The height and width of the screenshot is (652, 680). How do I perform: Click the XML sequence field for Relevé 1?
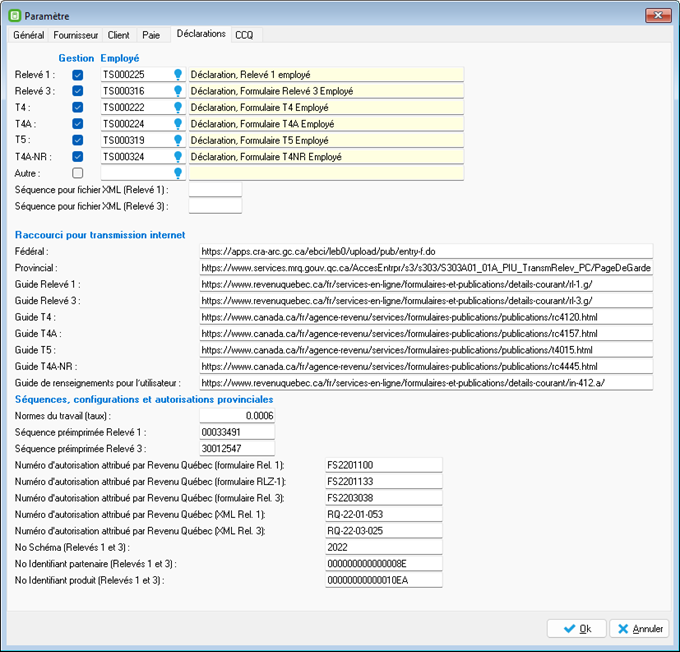(215, 190)
